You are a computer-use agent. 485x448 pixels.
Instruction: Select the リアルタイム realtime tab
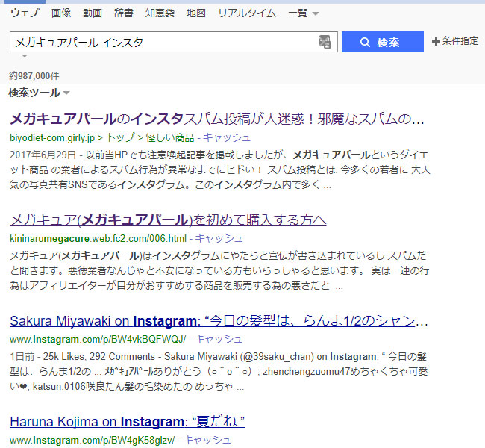pyautogui.click(x=247, y=13)
